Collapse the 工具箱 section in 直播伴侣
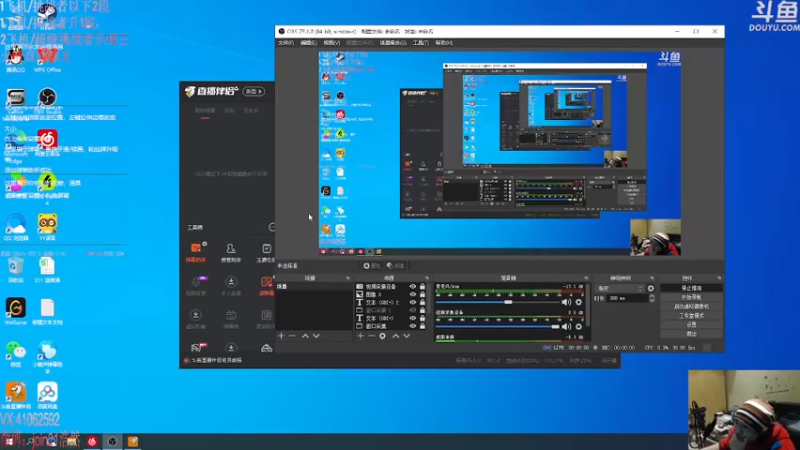800x450 pixels. (272, 227)
